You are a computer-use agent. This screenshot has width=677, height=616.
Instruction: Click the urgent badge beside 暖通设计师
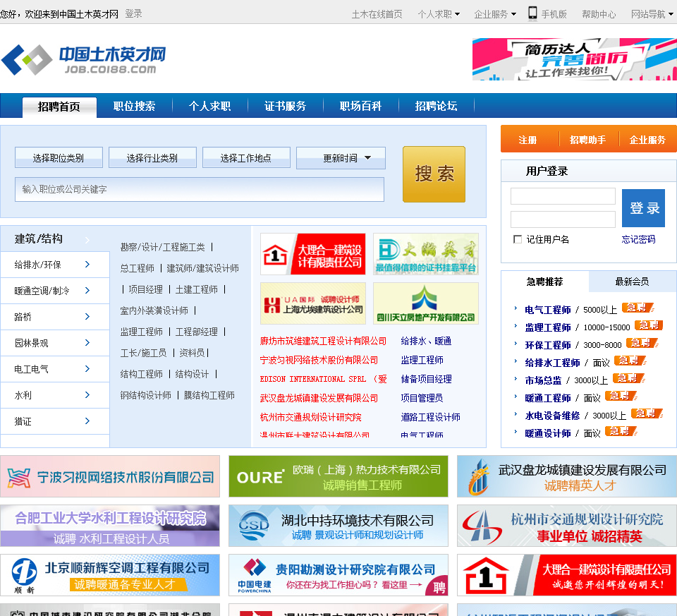pyautogui.click(x=621, y=432)
